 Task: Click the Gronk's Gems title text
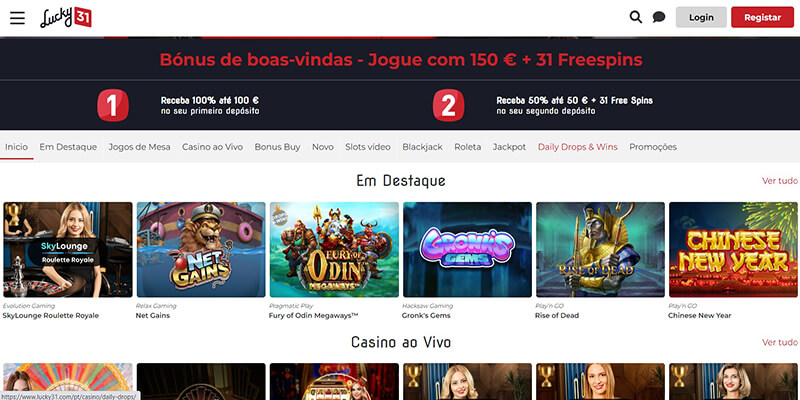click(x=426, y=315)
